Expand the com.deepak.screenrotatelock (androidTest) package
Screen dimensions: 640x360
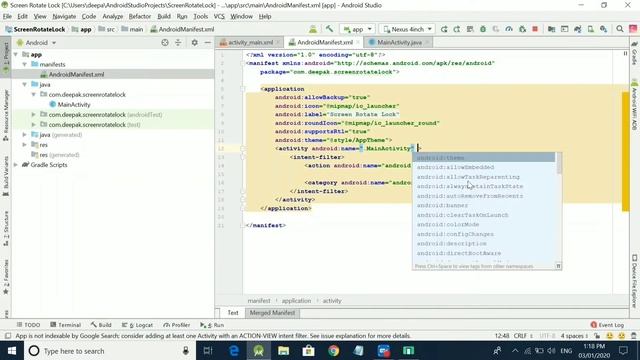click(34, 115)
